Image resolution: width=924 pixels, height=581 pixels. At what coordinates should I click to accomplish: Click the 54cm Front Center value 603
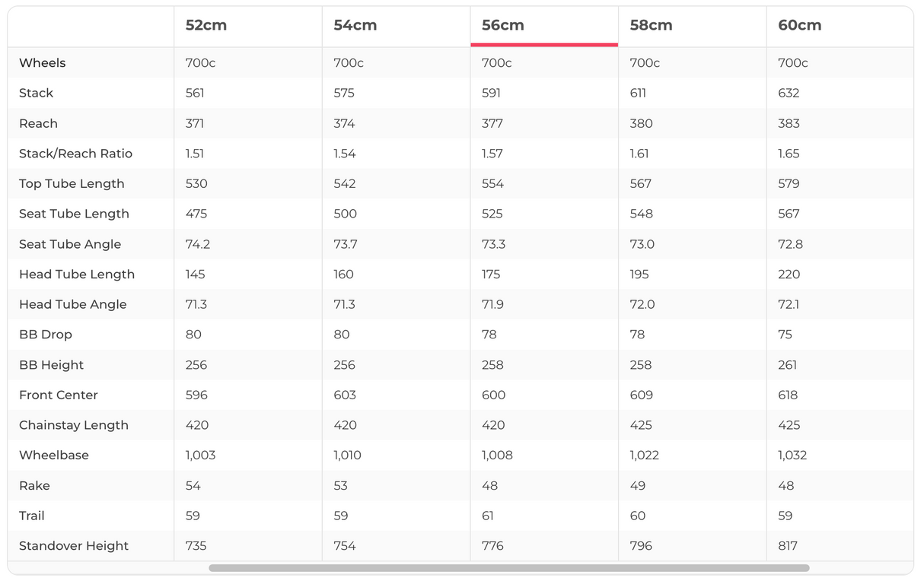(x=345, y=395)
